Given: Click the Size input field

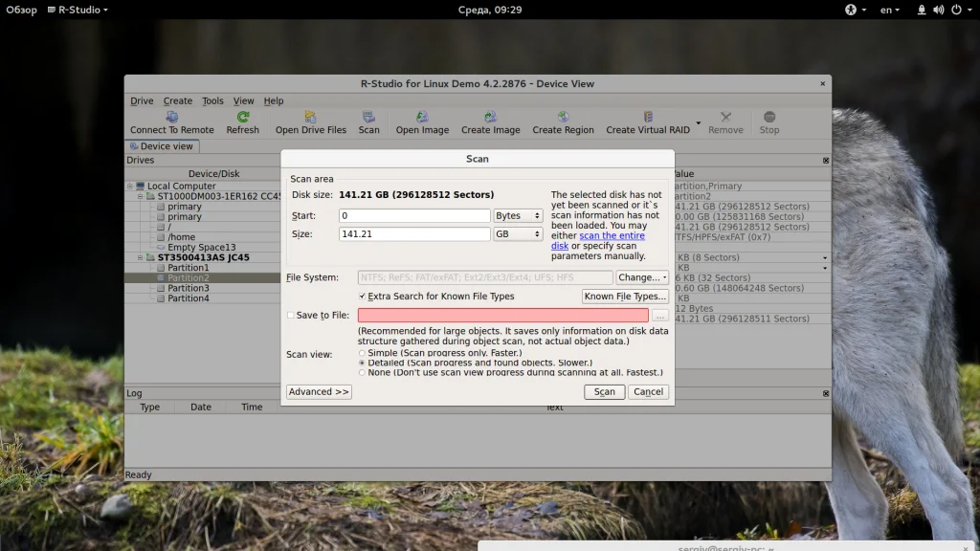Looking at the screenshot, I should [x=414, y=234].
